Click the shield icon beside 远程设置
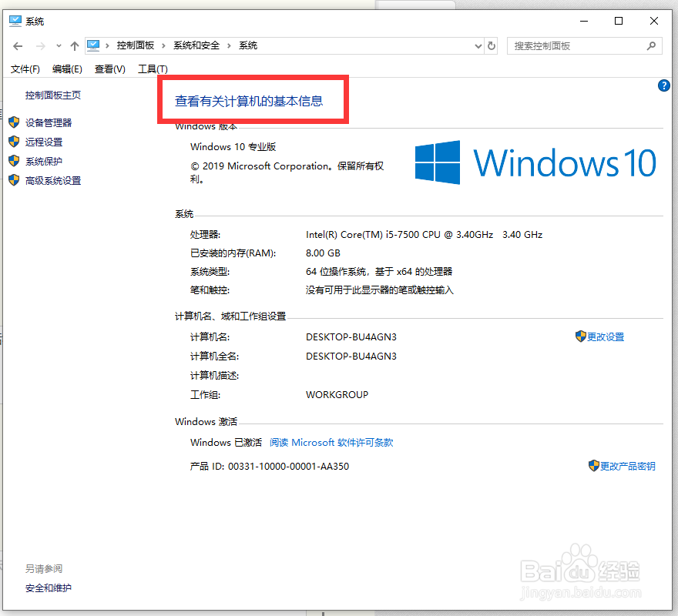The image size is (678, 616). pos(15,142)
